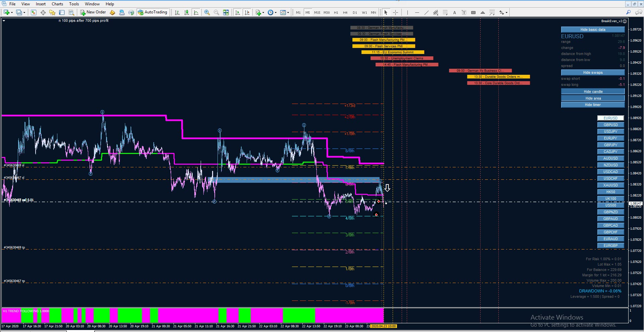Open the Tools menu
Screen dimensions: 644x332
click(74, 4)
